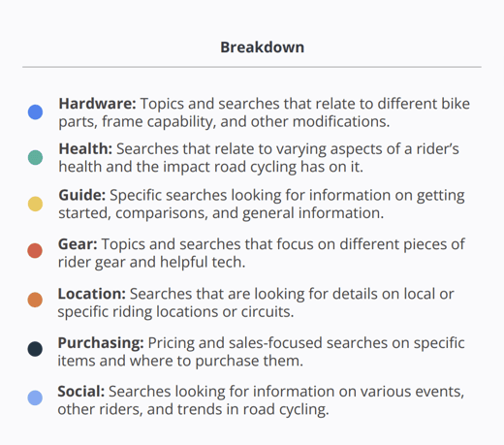Viewport: 504px width, 445px height.
Task: Click the Health description about rider's health
Action: coord(259,158)
